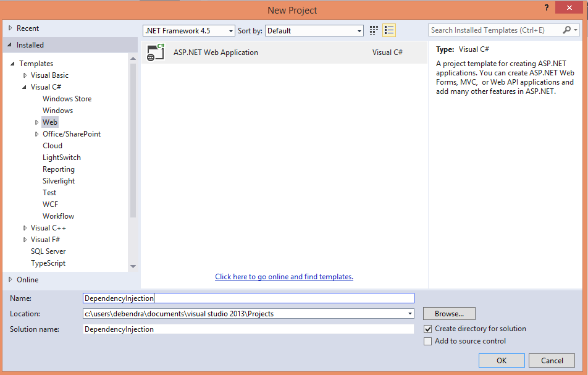Screen dimensions: 588x375
Task: Click OK to create the project
Action: pos(502,360)
